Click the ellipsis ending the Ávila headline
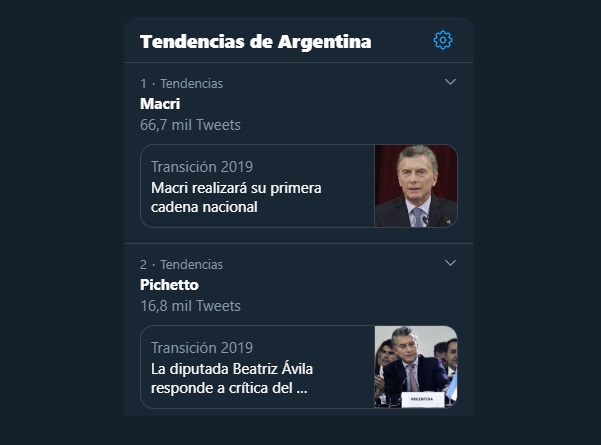Viewport: 601px width, 445px height. tap(302, 389)
